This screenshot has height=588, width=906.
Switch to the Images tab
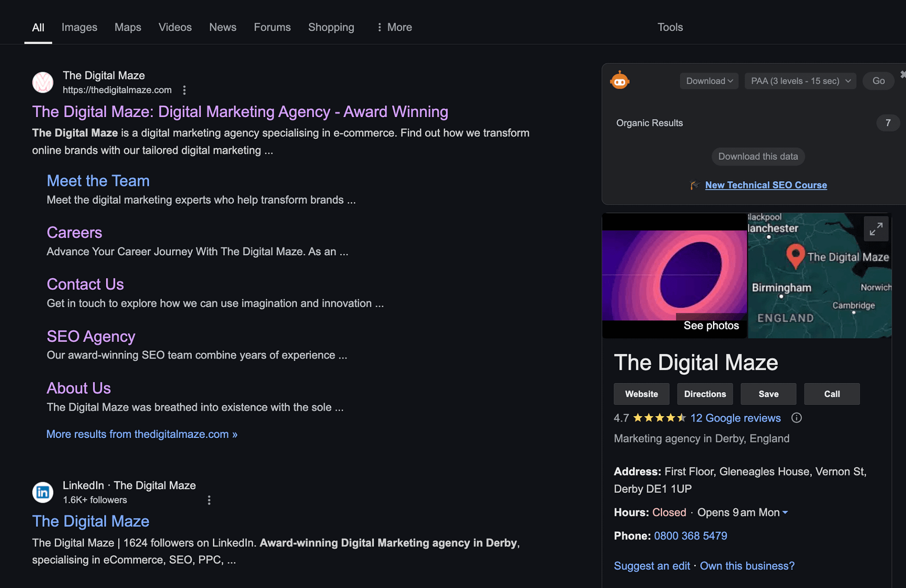(79, 27)
